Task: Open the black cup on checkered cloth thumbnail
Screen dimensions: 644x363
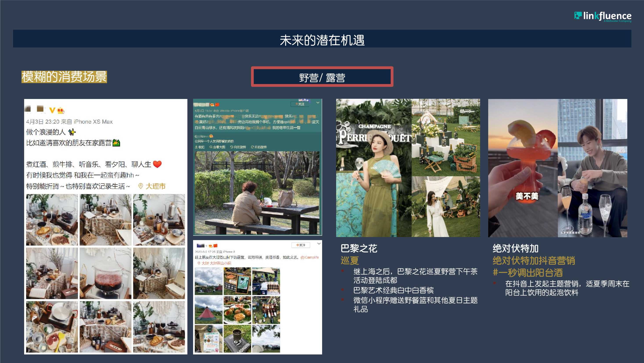Action: 237,339
